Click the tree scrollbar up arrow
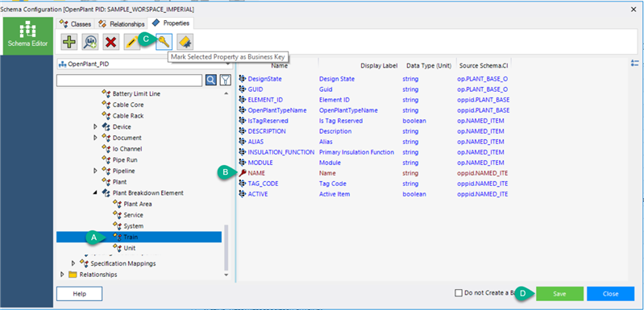Screen dimensions: 644x310 [x=226, y=94]
